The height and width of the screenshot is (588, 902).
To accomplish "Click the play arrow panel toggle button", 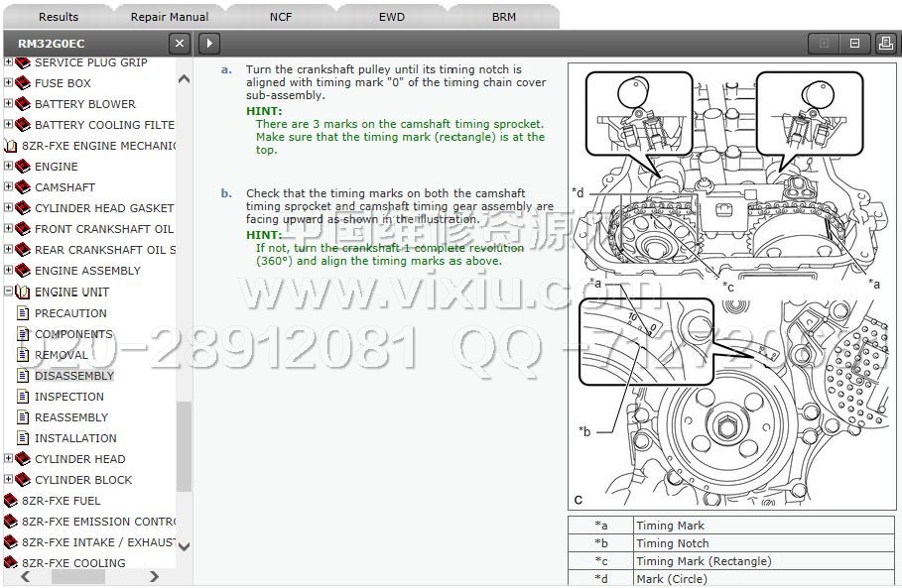I will (208, 43).
